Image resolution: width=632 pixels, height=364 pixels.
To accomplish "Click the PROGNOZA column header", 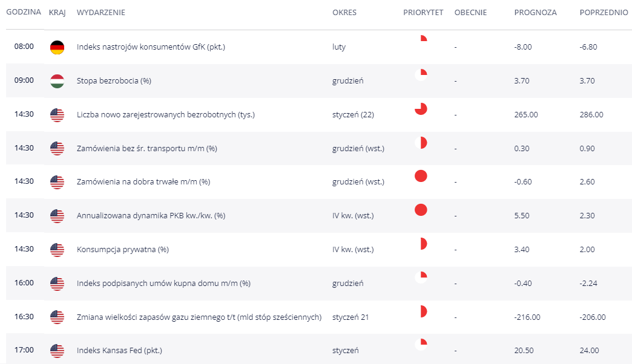I will (x=535, y=12).
